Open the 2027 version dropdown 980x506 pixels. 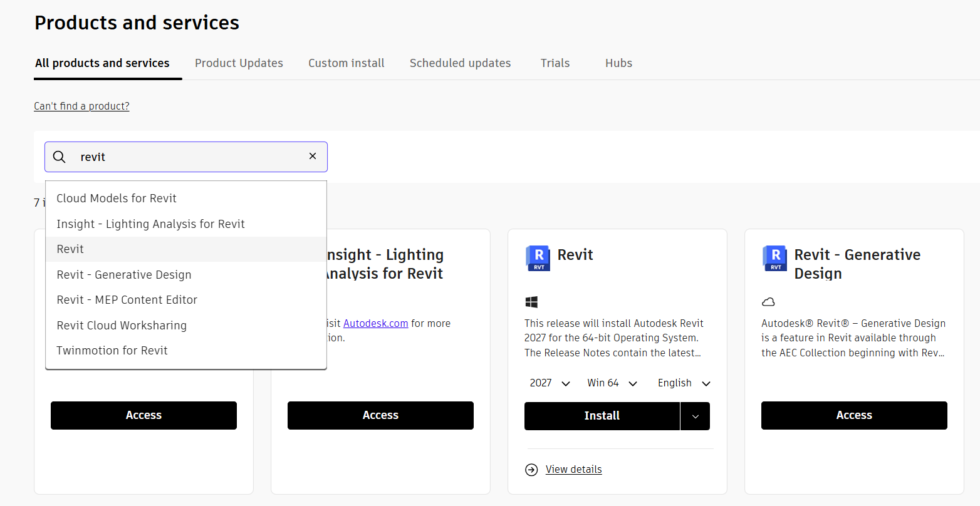550,383
